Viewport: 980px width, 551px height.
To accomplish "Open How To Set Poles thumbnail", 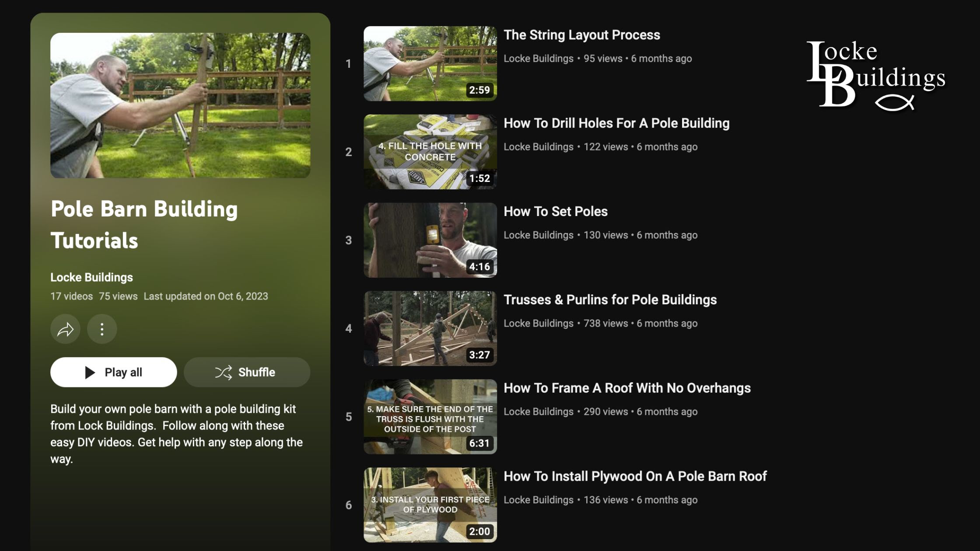I will 430,240.
